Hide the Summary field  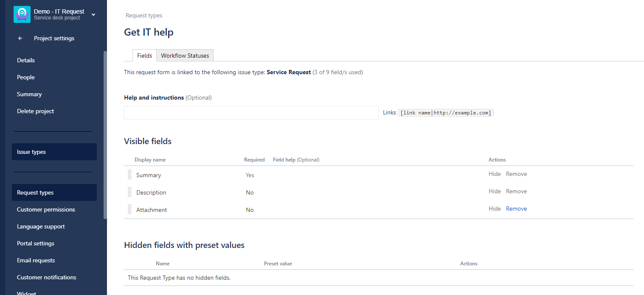coord(495,174)
